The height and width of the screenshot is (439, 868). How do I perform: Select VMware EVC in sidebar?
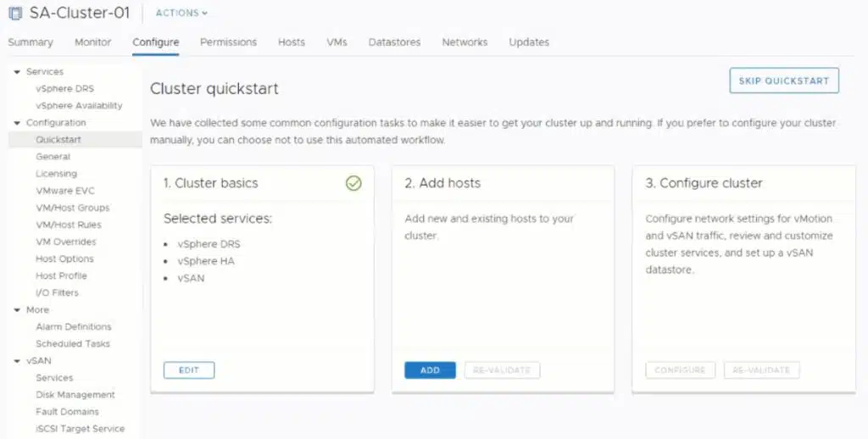(65, 191)
